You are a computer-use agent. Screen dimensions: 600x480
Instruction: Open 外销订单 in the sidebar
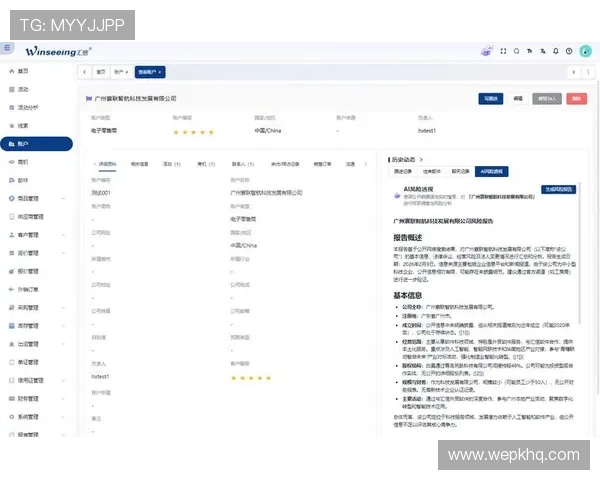[28, 289]
